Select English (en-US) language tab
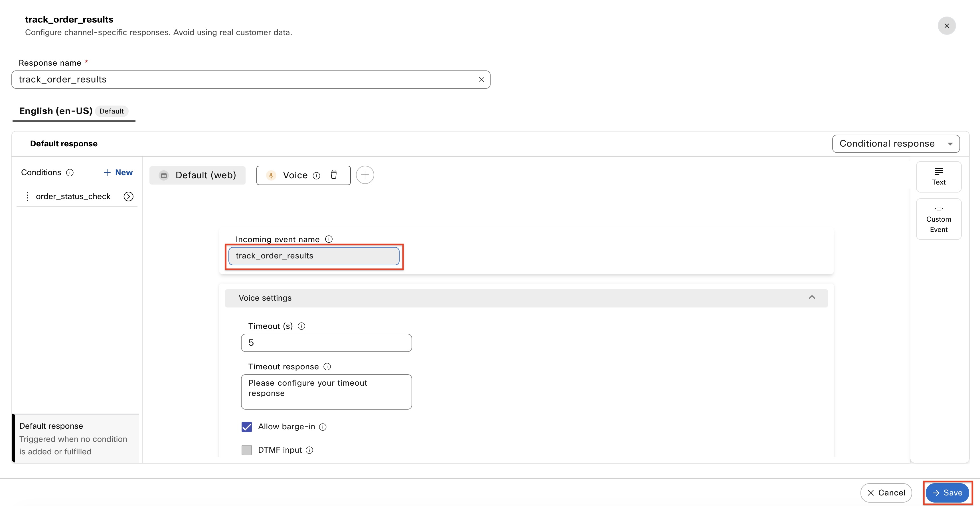980x506 pixels. coord(56,111)
